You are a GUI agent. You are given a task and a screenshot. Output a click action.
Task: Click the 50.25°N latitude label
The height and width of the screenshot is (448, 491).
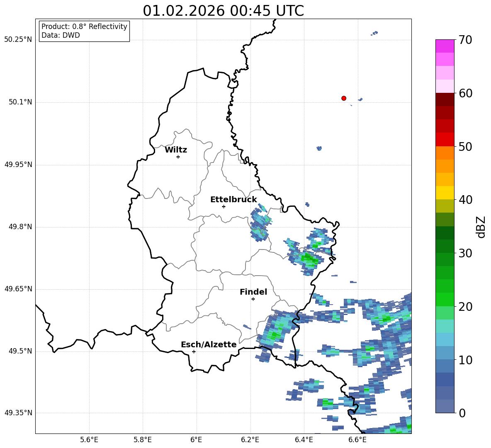click(x=18, y=40)
